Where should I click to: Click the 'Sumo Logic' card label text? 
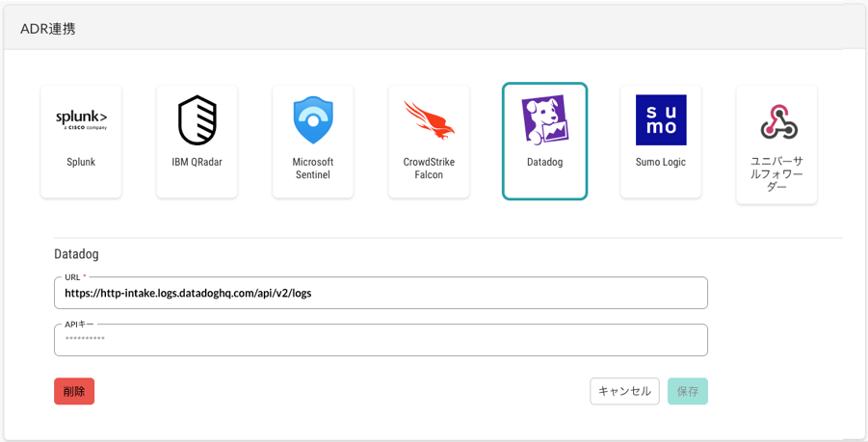tap(661, 162)
